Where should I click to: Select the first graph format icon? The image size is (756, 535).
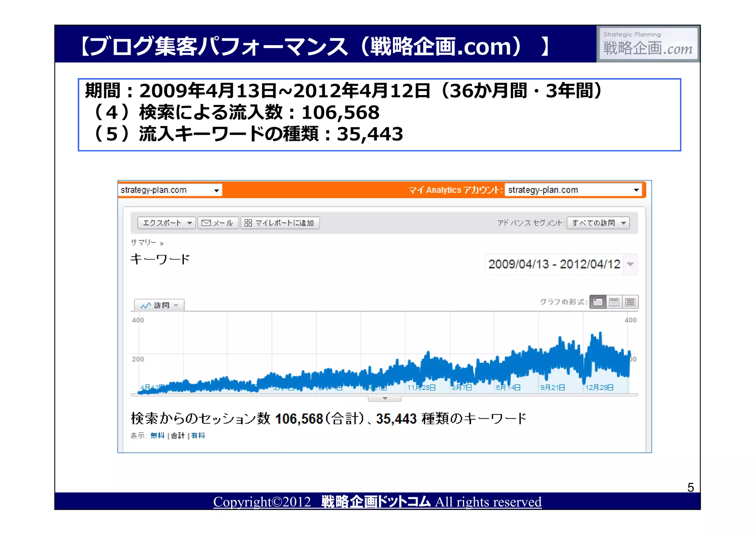tap(598, 302)
